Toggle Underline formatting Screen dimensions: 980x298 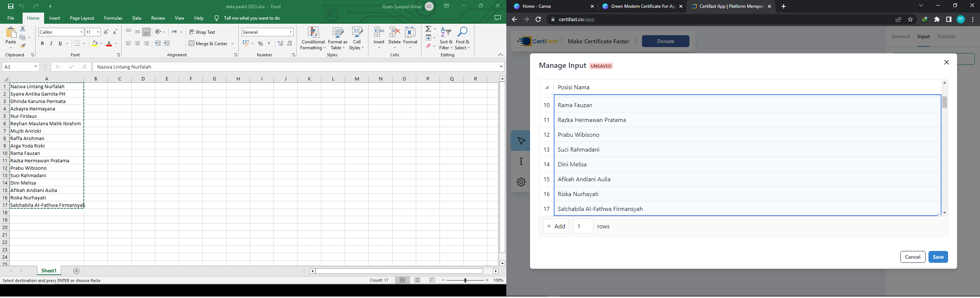coord(60,44)
